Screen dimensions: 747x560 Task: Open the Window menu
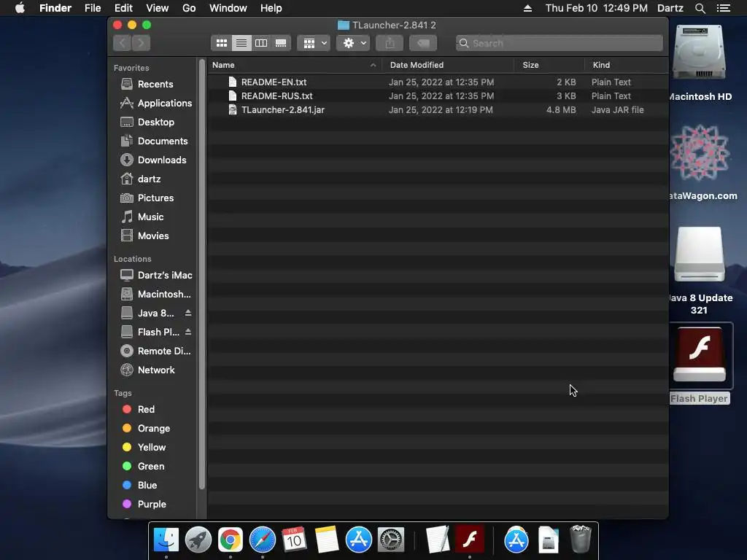(x=228, y=8)
